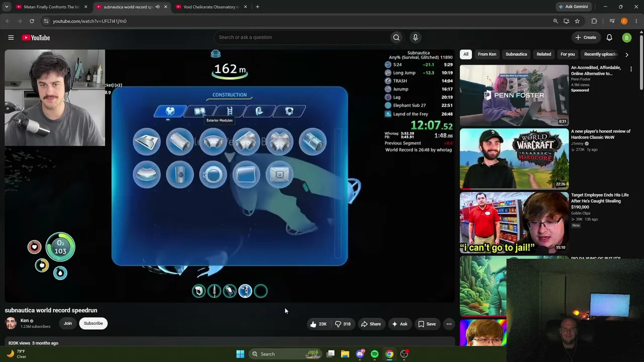Like the video with 23K likes
Screen dimensions: 644x362
click(318, 324)
